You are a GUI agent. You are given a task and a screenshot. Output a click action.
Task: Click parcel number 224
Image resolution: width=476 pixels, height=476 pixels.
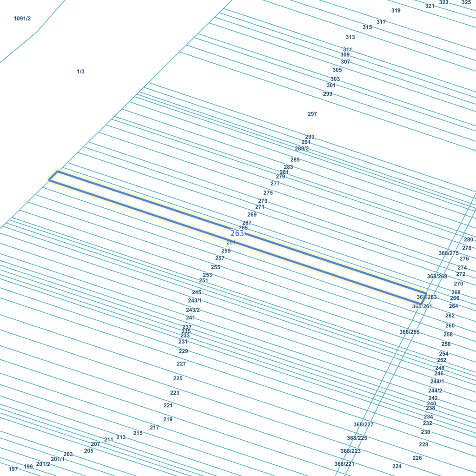pyautogui.click(x=397, y=466)
